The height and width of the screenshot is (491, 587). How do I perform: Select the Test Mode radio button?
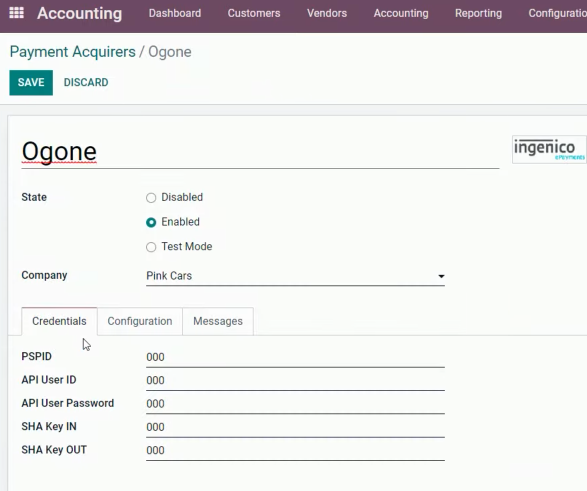pos(151,247)
